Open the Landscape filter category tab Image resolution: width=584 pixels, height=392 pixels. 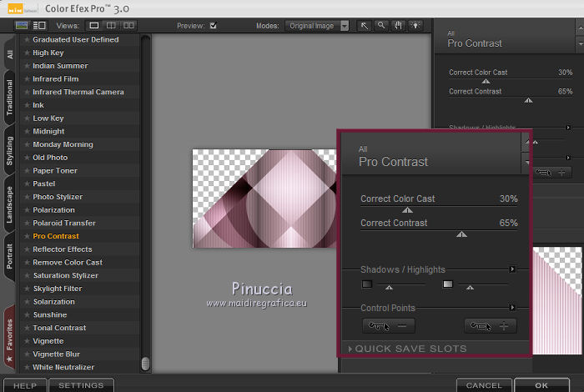[9, 206]
